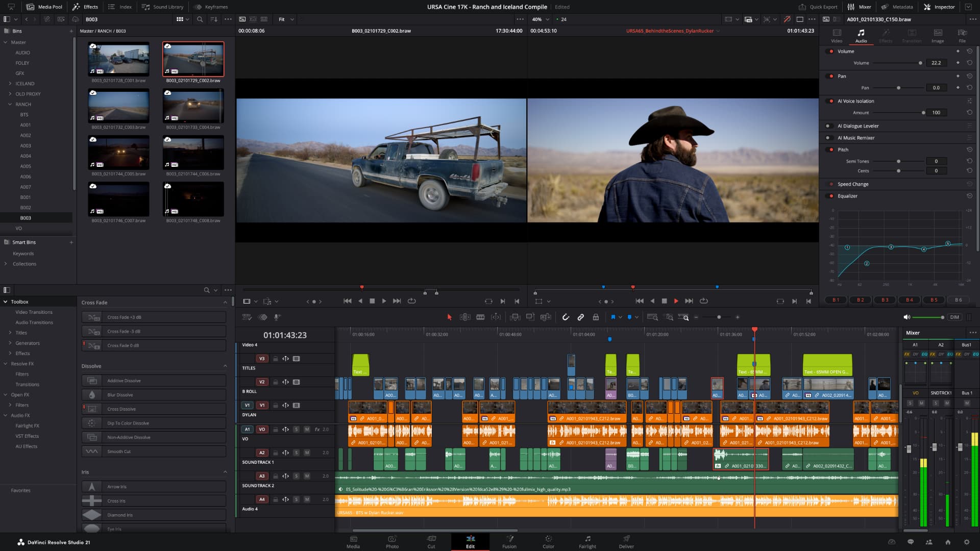980x551 pixels.
Task: Activate the Razor edit mode tool
Action: click(x=480, y=317)
